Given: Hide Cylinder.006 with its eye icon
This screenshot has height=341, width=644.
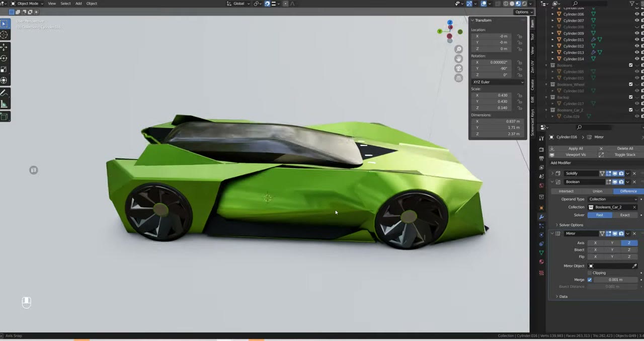Looking at the screenshot, I should point(636,14).
